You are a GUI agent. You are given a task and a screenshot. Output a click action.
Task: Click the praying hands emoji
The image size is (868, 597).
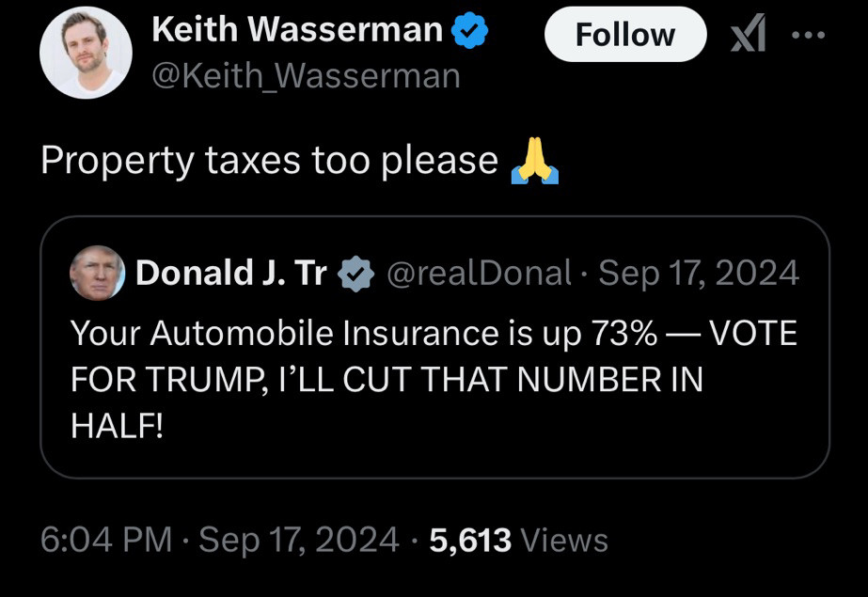point(534,161)
